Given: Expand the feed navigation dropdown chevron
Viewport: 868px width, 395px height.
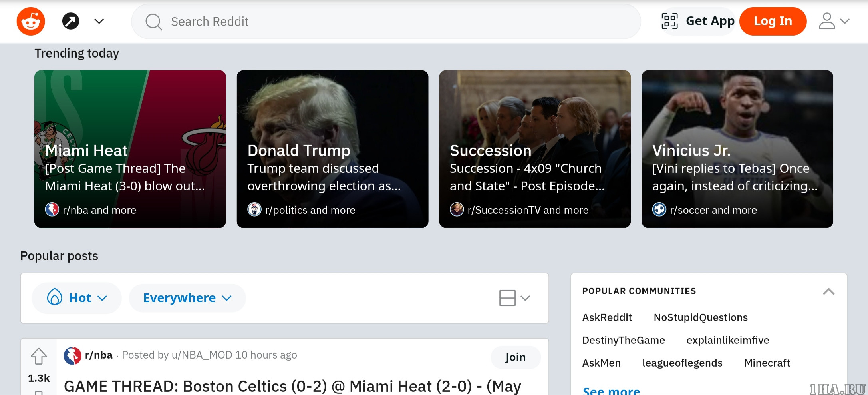Looking at the screenshot, I should (x=99, y=21).
